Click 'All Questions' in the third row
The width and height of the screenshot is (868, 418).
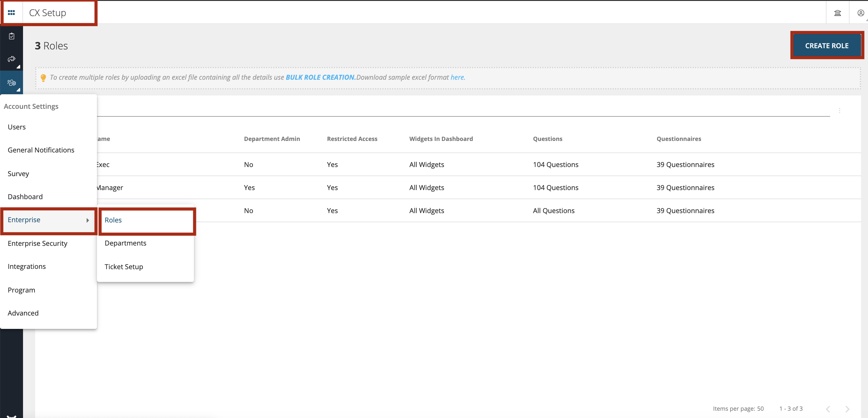[553, 211]
